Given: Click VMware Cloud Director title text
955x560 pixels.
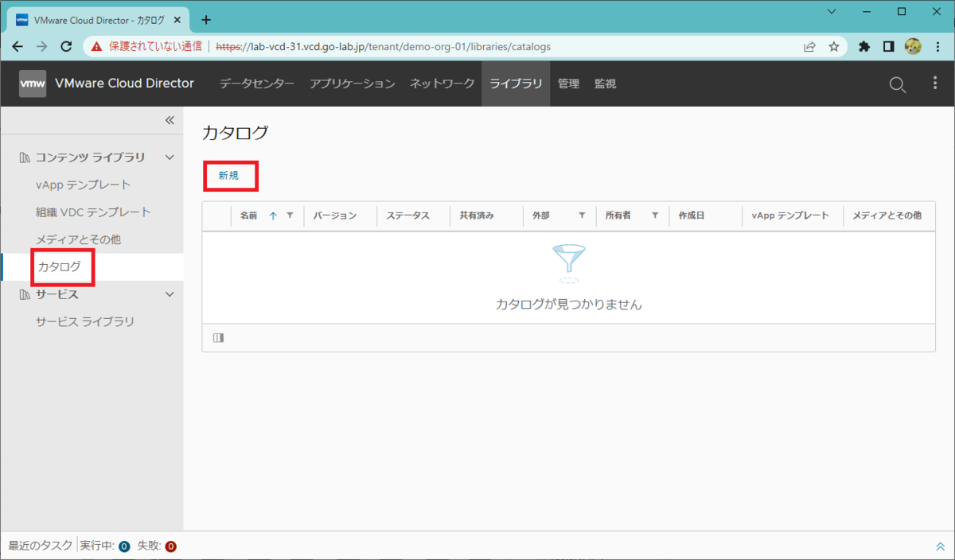Looking at the screenshot, I should (x=124, y=84).
